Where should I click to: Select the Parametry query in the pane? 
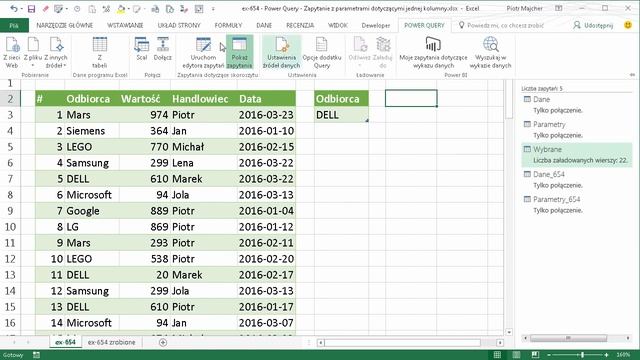[576, 129]
